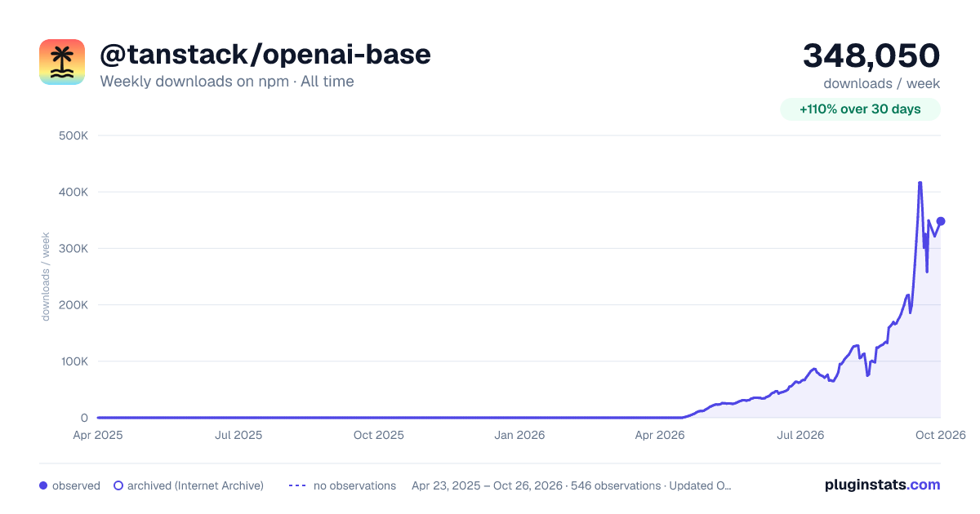Click the Oct 2025 x-axis label
This screenshot has height=514, width=980.
pyautogui.click(x=379, y=435)
